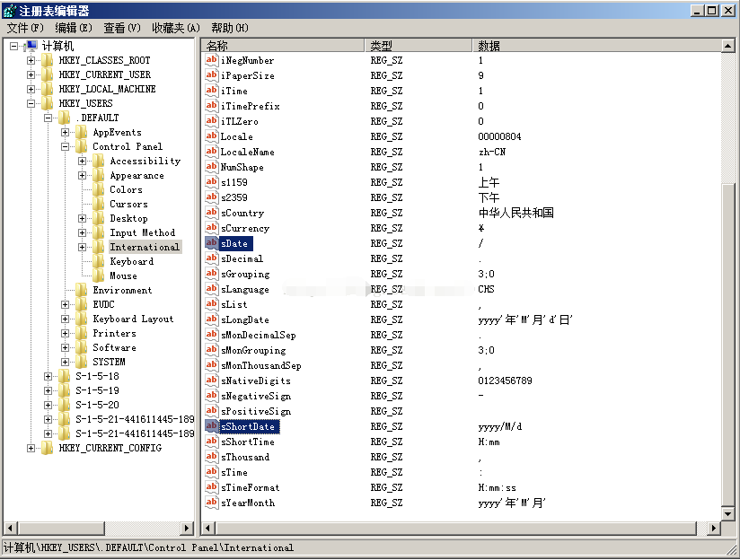The image size is (740, 560).
Task: Open the 文件(F) menu
Action: tap(25, 28)
